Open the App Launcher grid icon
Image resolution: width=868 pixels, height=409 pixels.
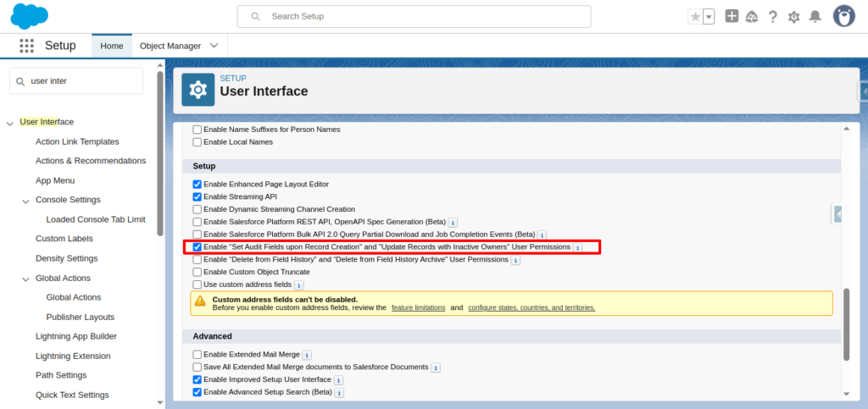point(26,46)
